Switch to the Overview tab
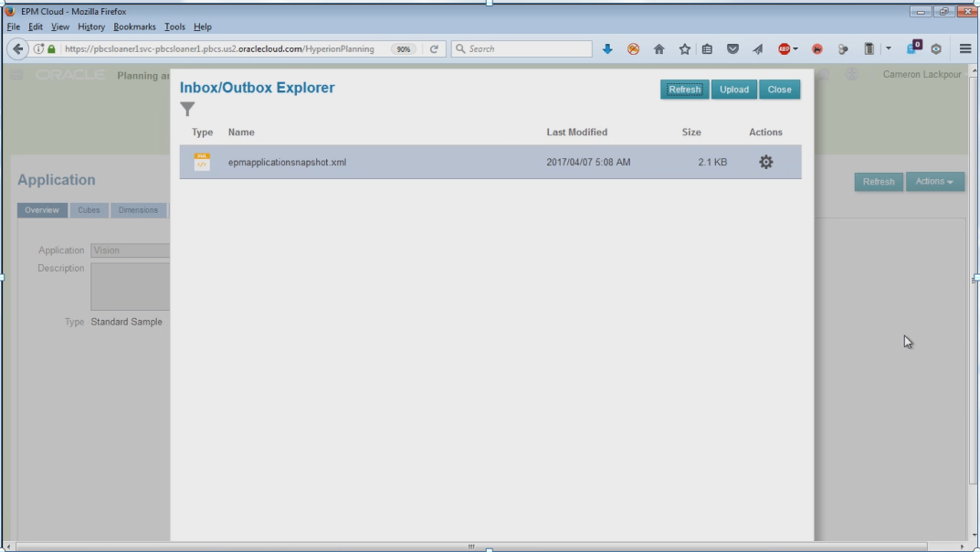 click(42, 210)
